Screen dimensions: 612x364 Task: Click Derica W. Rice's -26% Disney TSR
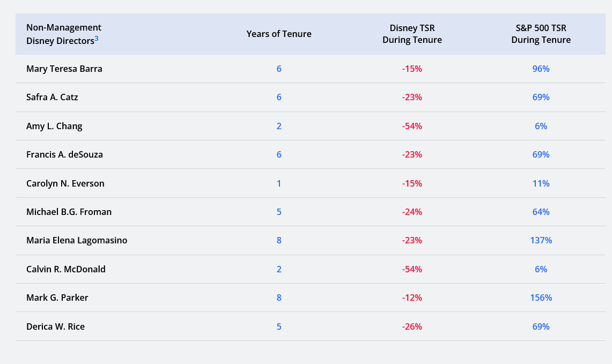click(x=412, y=326)
